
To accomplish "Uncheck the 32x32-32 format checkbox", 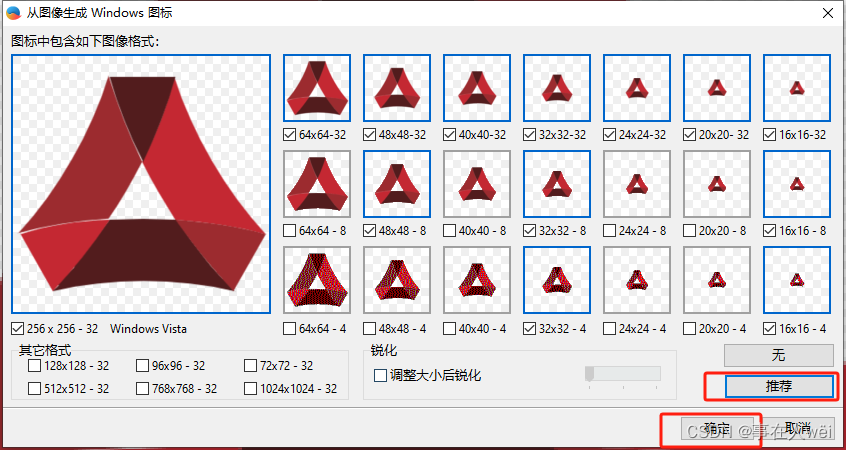I will click(530, 135).
